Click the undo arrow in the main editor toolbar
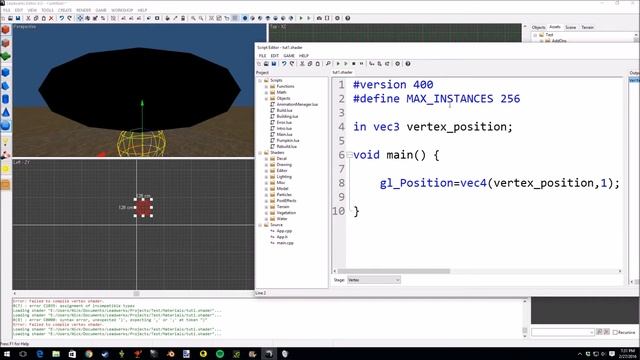640x360 pixels. [x=62, y=18]
